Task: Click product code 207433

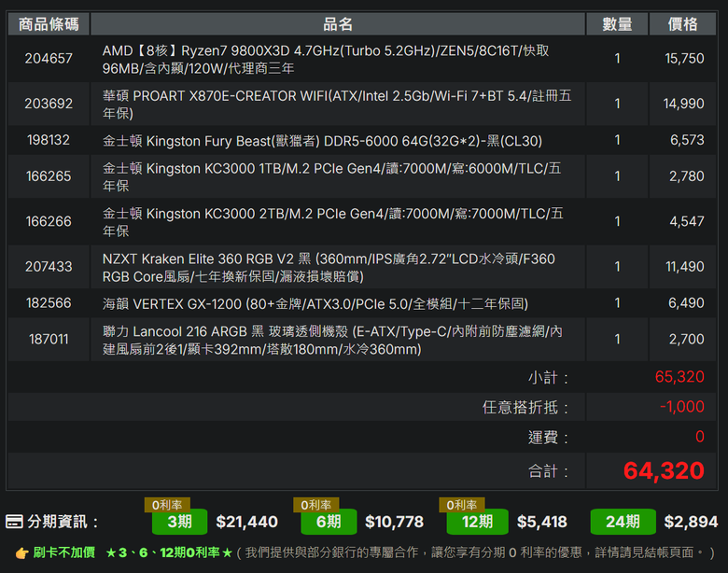Action: pos(49,267)
